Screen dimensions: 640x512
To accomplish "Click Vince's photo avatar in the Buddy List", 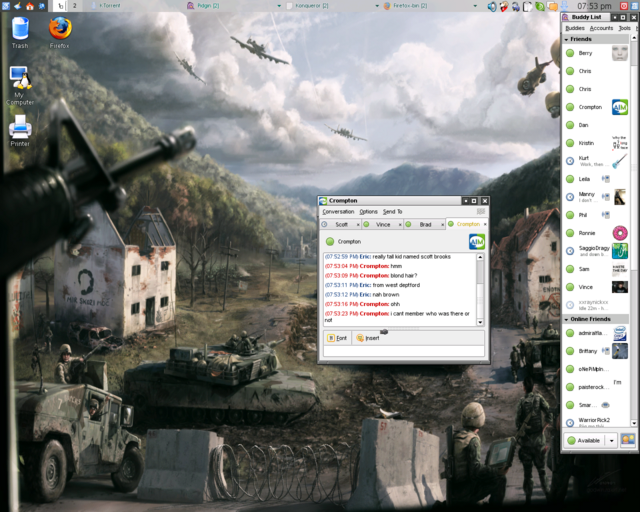I will 620,287.
